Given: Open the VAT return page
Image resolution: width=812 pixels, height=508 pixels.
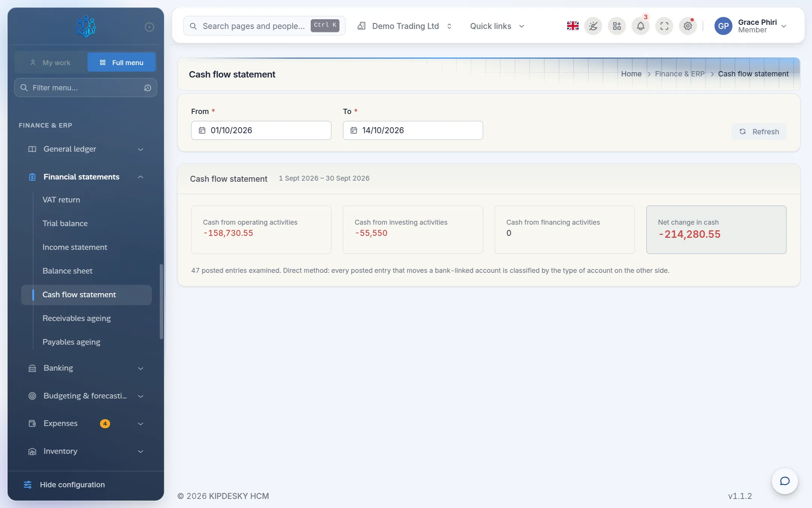Looking at the screenshot, I should coord(61,200).
